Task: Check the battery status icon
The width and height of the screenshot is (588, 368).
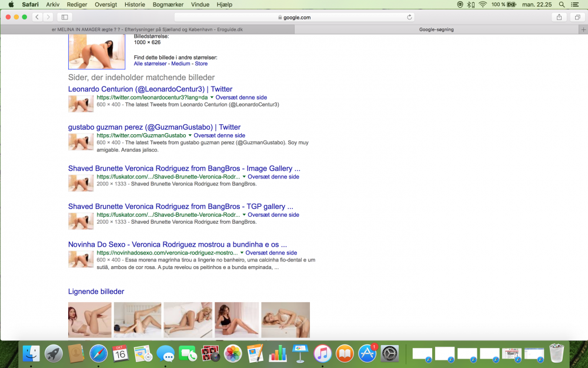Action: 512,5
